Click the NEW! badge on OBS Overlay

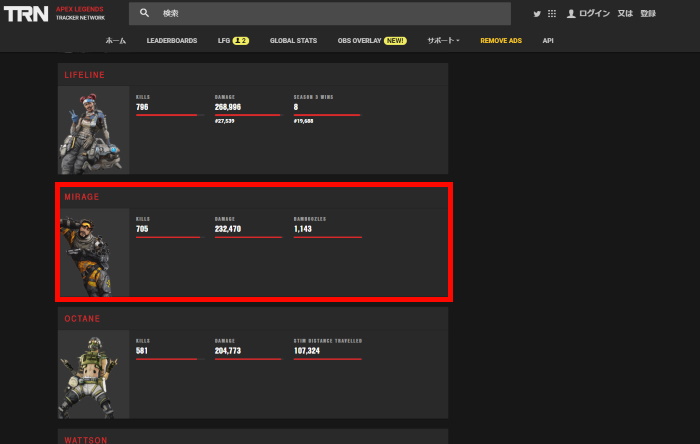point(395,41)
